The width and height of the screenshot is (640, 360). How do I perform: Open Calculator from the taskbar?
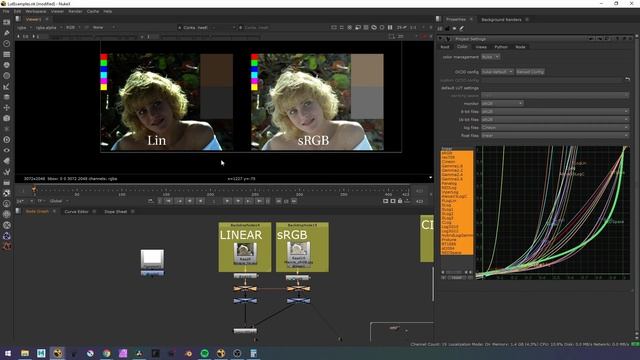pyautogui.click(x=253, y=353)
